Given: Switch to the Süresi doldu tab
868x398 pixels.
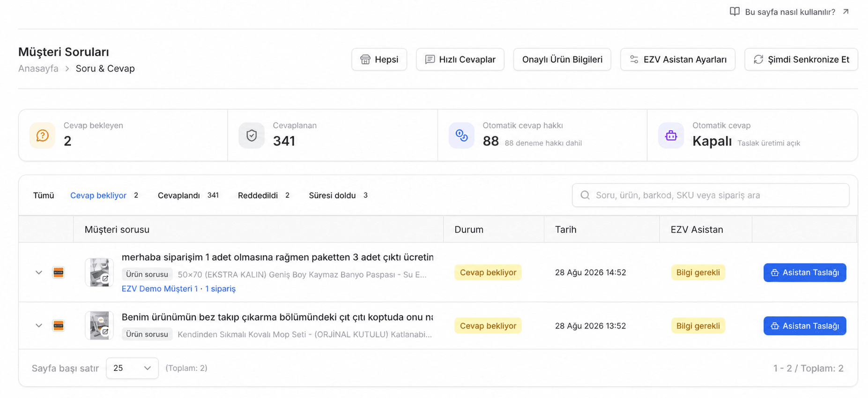Looking at the screenshot, I should click(x=338, y=195).
